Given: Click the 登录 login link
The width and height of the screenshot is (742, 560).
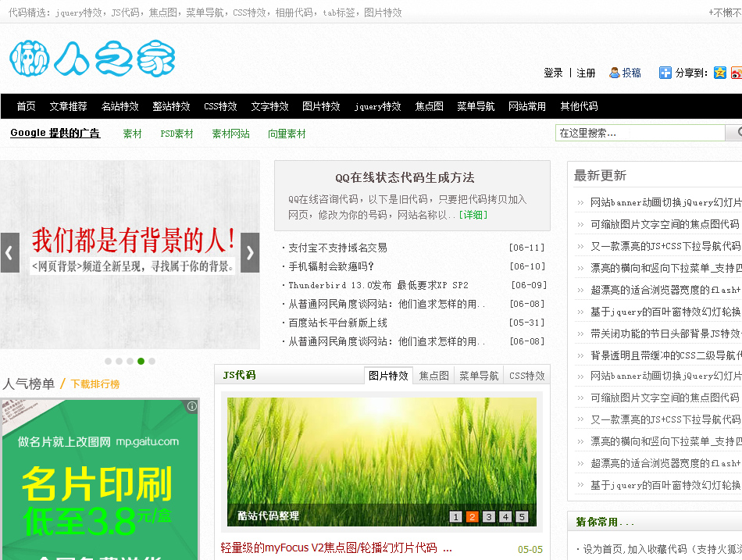Looking at the screenshot, I should 553,73.
